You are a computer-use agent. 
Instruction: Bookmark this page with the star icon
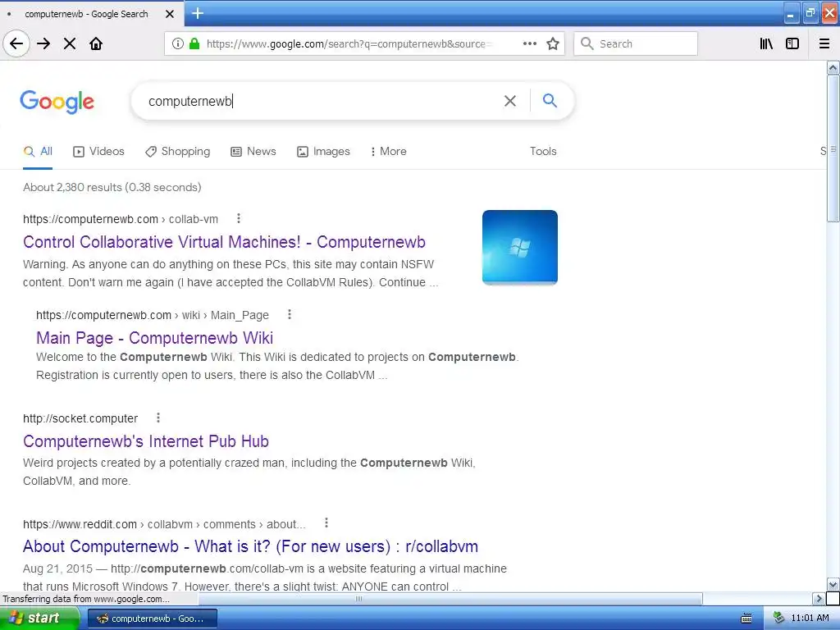click(553, 43)
